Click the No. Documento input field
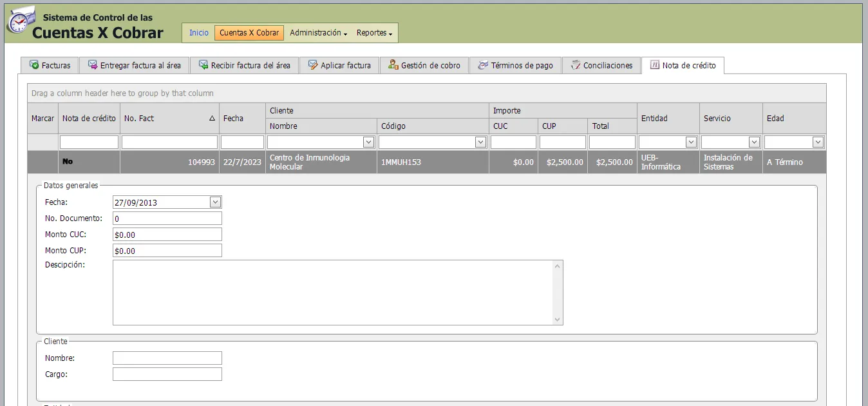Image resolution: width=868 pixels, height=406 pixels. 166,218
